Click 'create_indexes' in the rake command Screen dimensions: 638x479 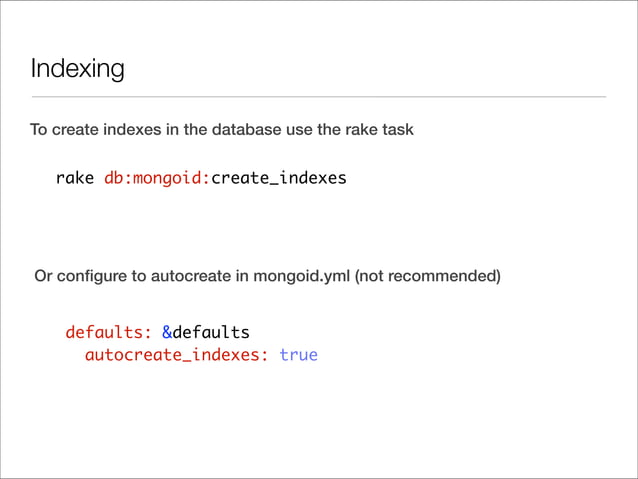point(279,179)
